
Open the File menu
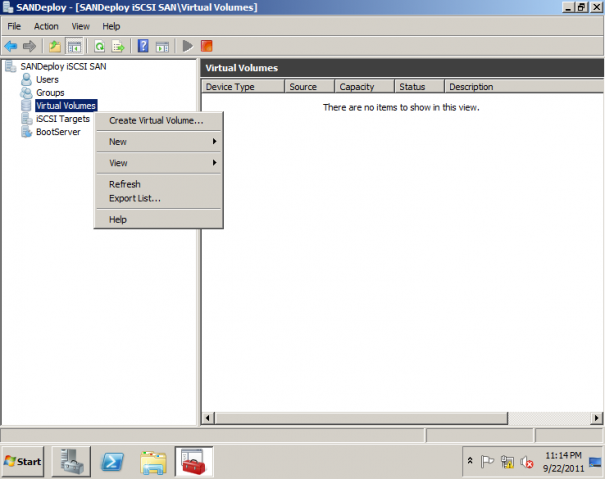point(14,26)
